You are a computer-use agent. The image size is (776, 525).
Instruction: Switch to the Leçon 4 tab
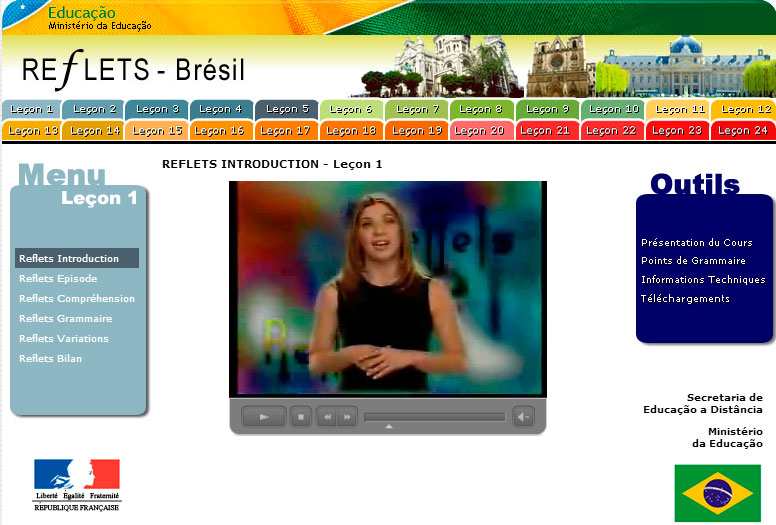[x=221, y=109]
